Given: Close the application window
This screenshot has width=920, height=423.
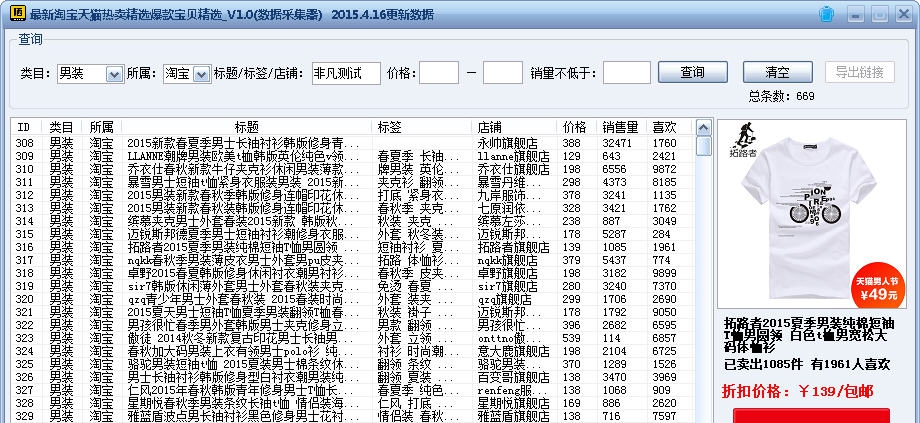Looking at the screenshot, I should [x=903, y=14].
